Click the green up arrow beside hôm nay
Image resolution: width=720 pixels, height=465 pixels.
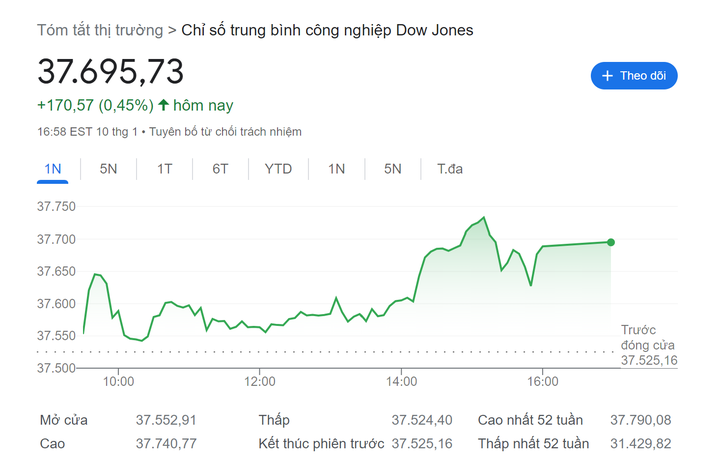tap(164, 105)
